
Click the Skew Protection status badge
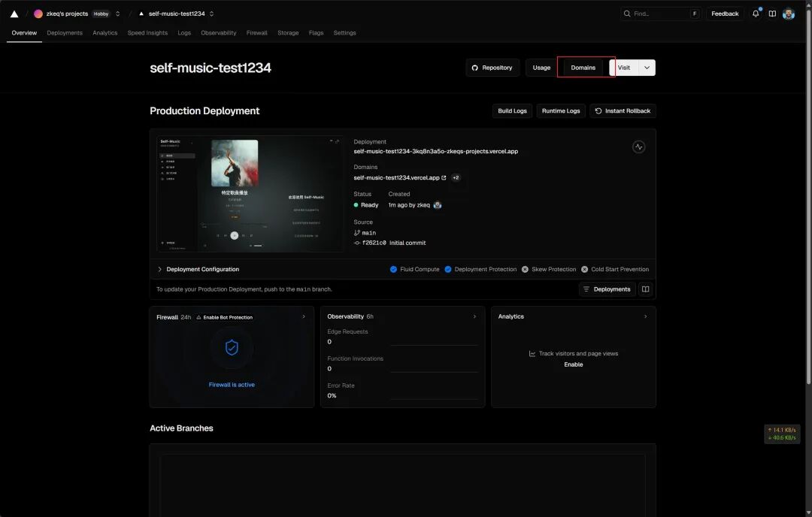pos(548,269)
